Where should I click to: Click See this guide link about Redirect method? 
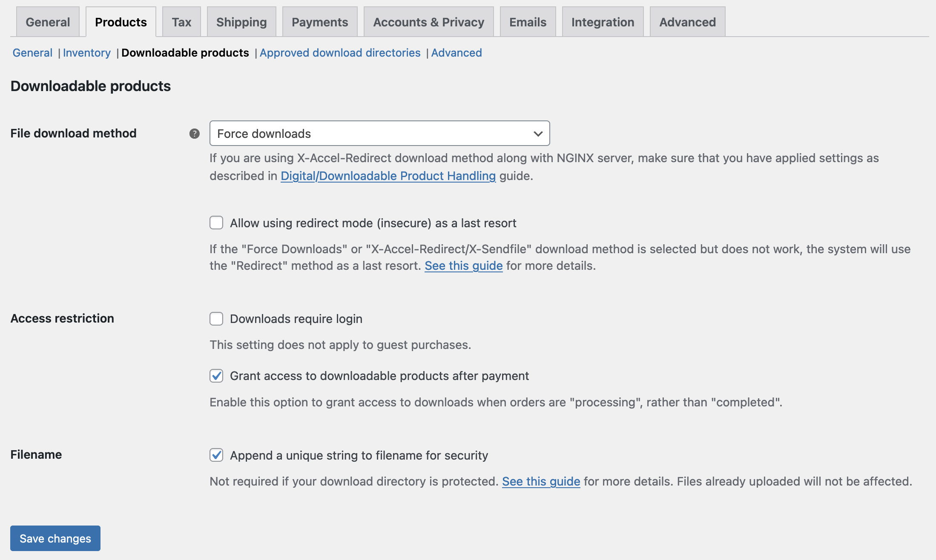point(463,266)
